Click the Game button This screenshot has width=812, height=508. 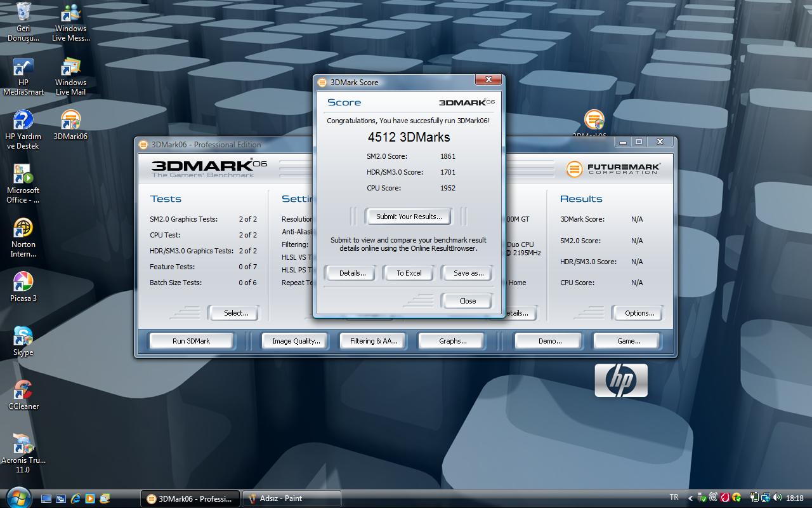628,341
